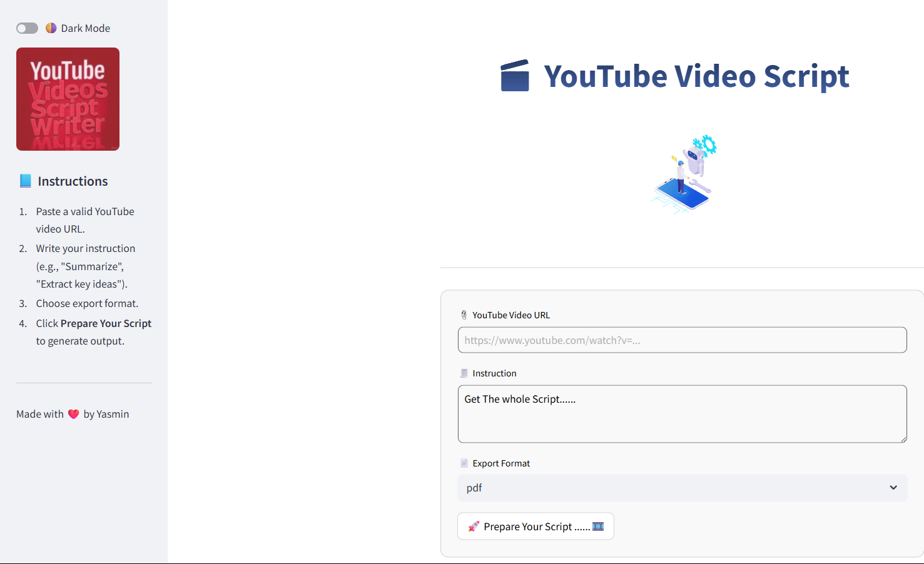
Task: Focus the YouTube Video URL input field
Action: pos(682,340)
